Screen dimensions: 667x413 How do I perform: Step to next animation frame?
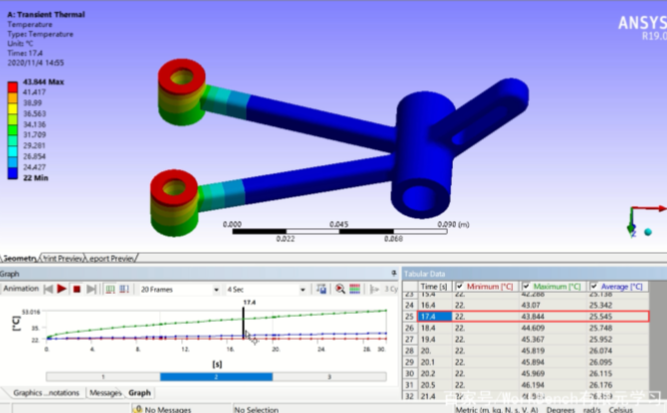(x=89, y=289)
